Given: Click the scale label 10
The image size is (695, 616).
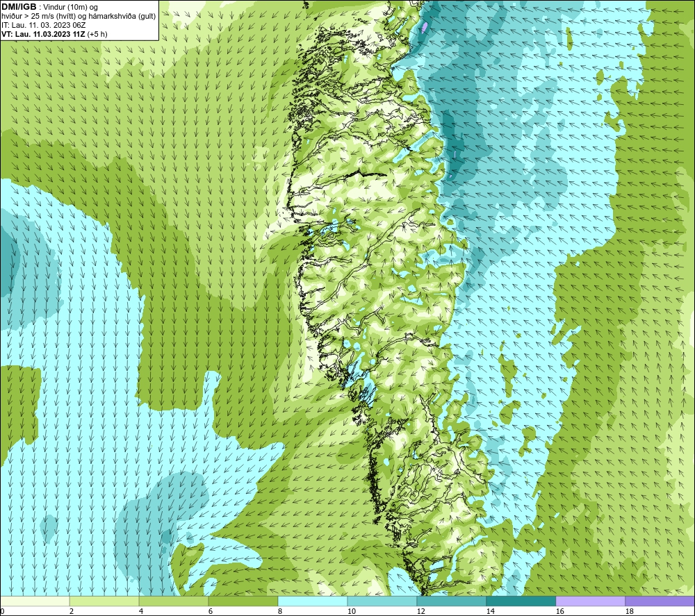Looking at the screenshot, I should coord(351,612).
